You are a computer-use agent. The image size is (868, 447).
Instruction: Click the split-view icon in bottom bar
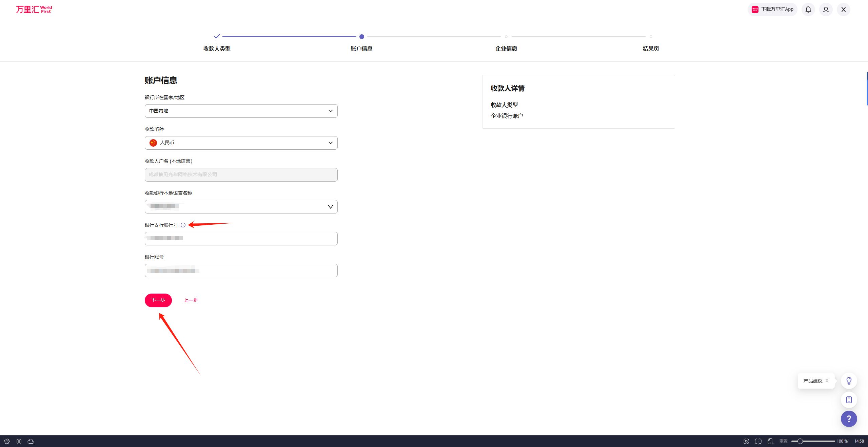point(758,441)
